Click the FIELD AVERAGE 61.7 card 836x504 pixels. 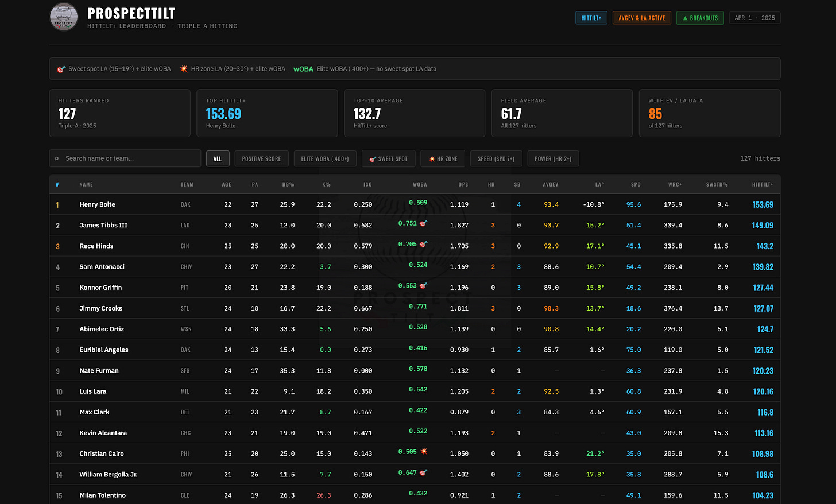[562, 113]
